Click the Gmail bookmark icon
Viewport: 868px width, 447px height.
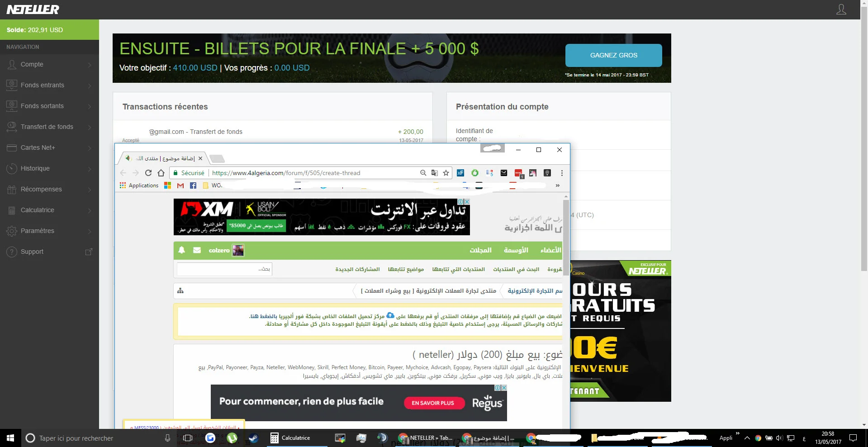click(180, 185)
